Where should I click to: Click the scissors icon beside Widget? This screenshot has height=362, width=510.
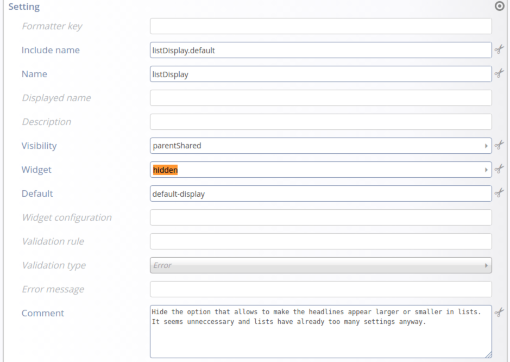pos(499,169)
